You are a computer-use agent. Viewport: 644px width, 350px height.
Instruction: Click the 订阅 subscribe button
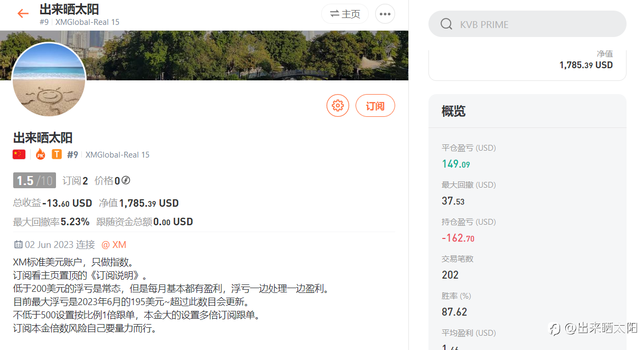[x=375, y=106]
